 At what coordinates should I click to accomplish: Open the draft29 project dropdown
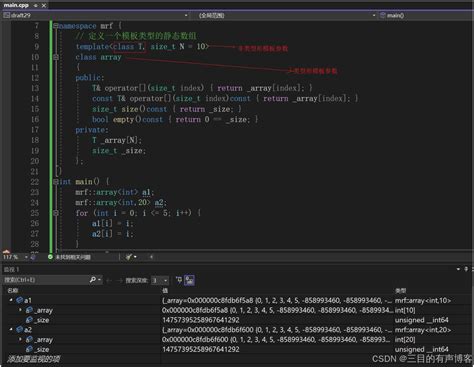[x=95, y=15]
